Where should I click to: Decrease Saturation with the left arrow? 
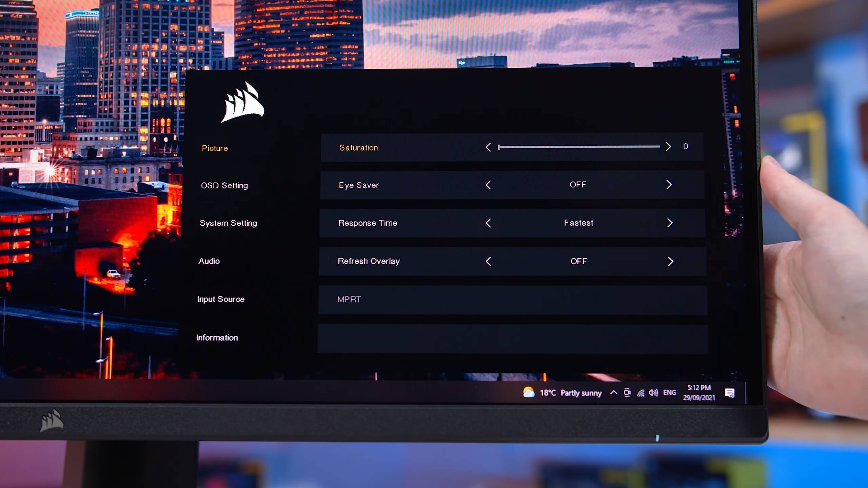click(488, 147)
